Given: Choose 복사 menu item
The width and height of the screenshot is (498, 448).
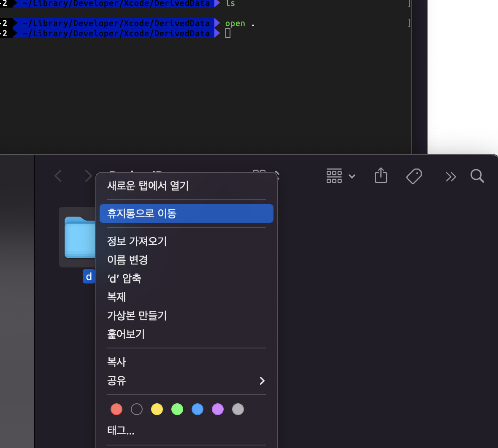Looking at the screenshot, I should pos(187,362).
